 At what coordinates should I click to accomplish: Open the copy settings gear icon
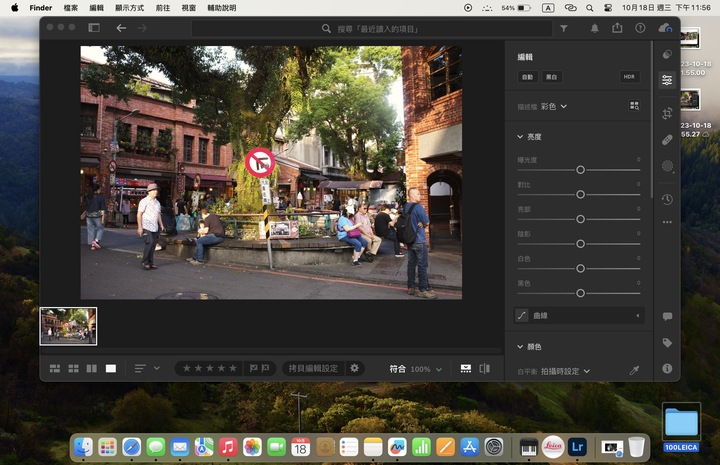[354, 368]
